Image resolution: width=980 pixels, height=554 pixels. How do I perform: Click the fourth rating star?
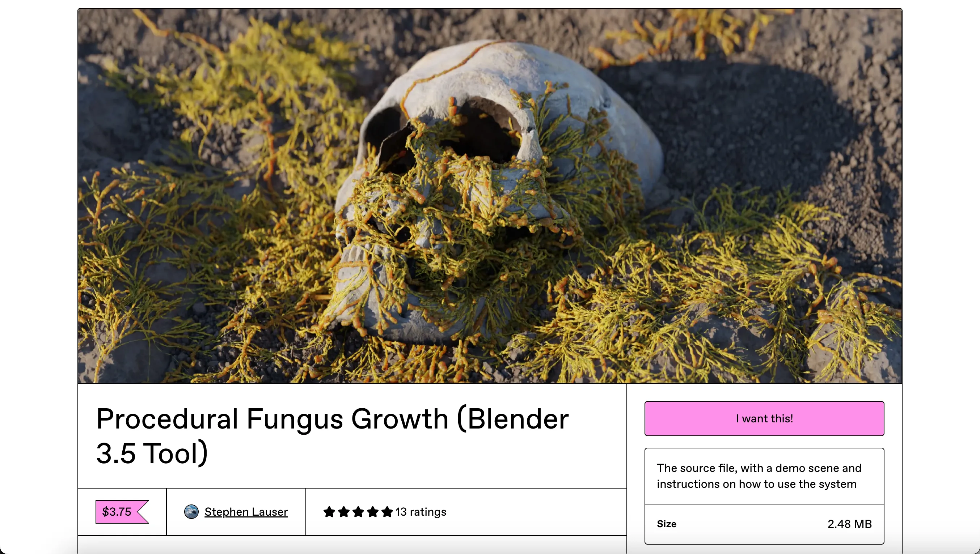(372, 512)
